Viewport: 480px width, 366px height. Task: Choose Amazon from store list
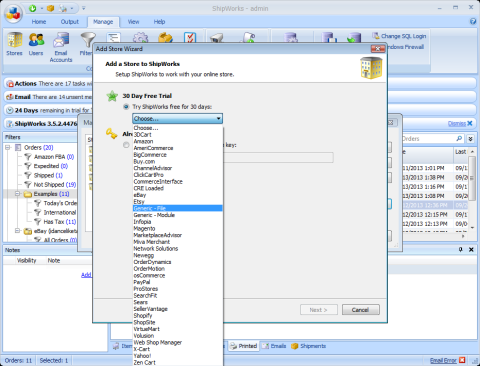tap(177, 141)
